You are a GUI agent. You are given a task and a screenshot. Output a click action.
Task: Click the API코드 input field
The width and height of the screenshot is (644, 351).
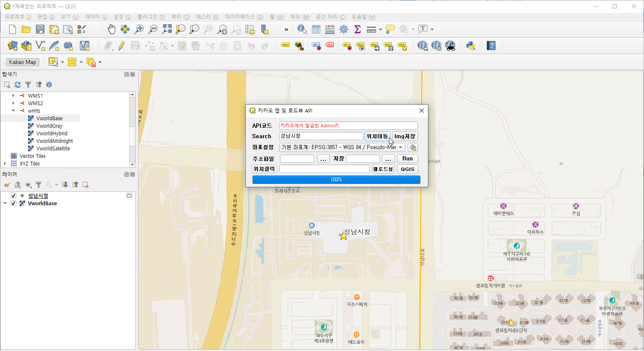tap(348, 126)
